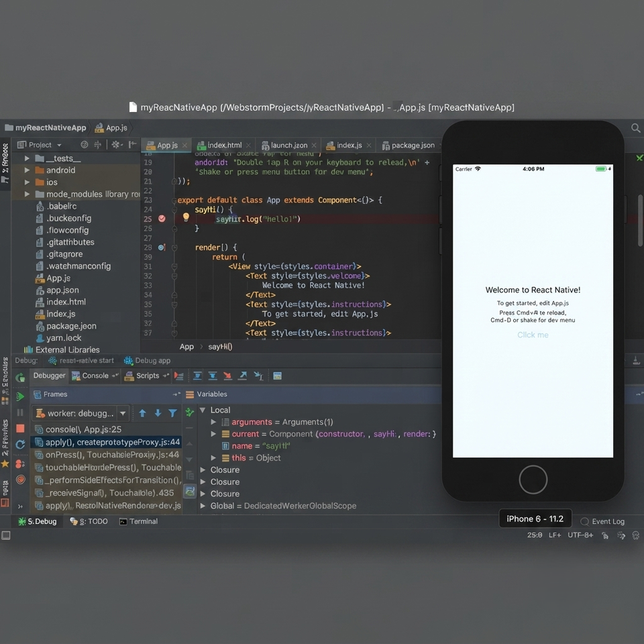Viewport: 644px width, 644px height.
Task: Click the UTF-8 encoding in status bar
Action: pos(580,535)
